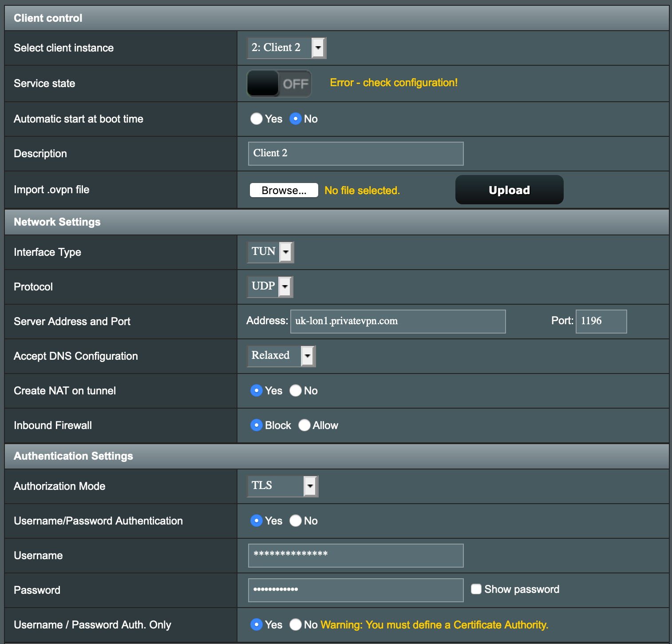Set Automatic start at boot to Yes
Screen dimensions: 672x644
point(256,119)
